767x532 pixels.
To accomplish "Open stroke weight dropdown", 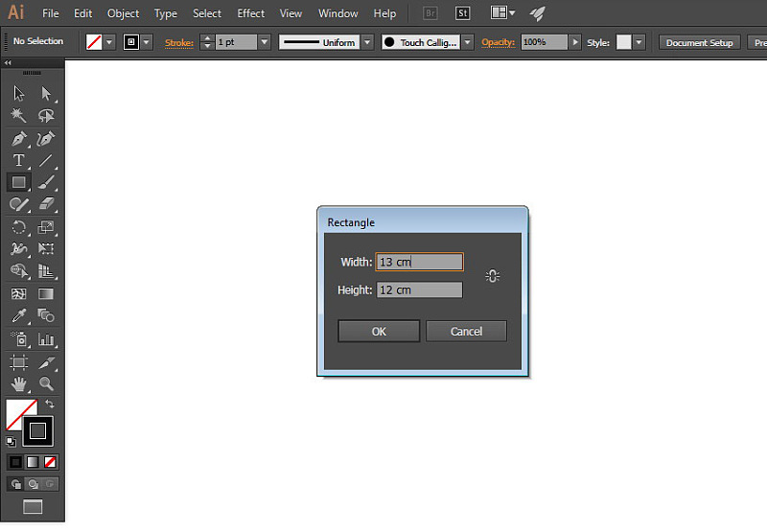I will (x=265, y=42).
